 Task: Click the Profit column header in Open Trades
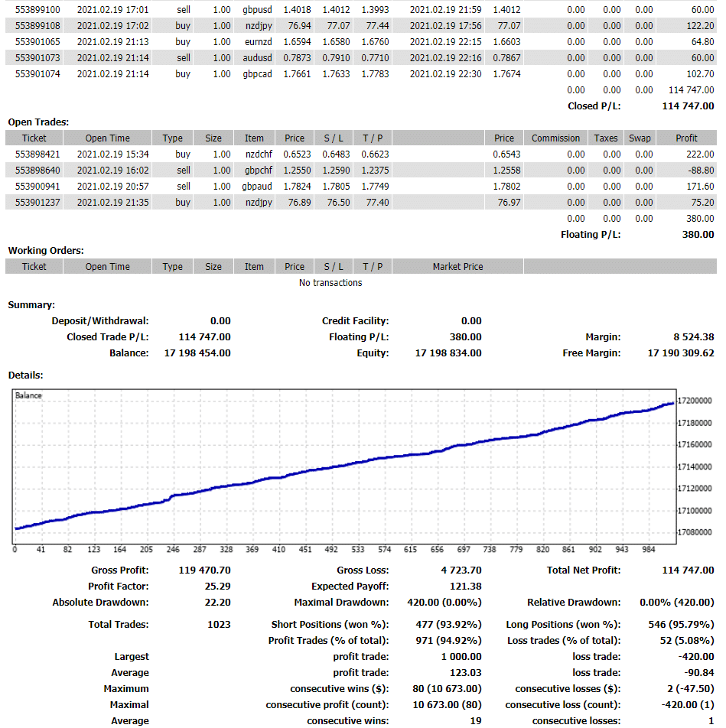point(685,138)
